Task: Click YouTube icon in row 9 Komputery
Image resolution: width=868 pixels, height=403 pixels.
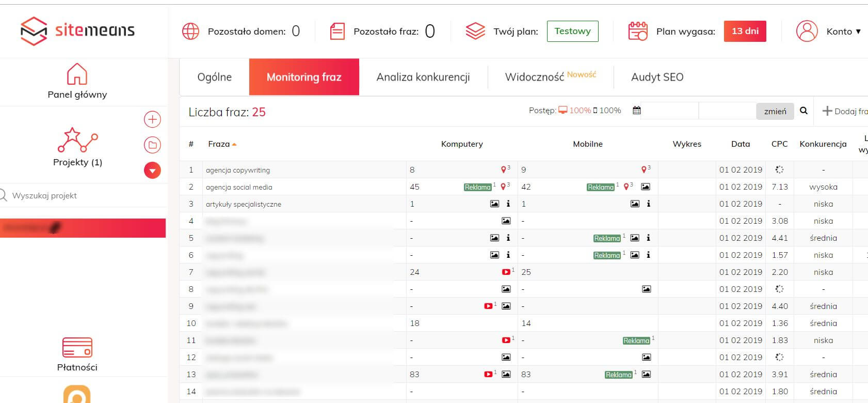Action: (x=488, y=306)
